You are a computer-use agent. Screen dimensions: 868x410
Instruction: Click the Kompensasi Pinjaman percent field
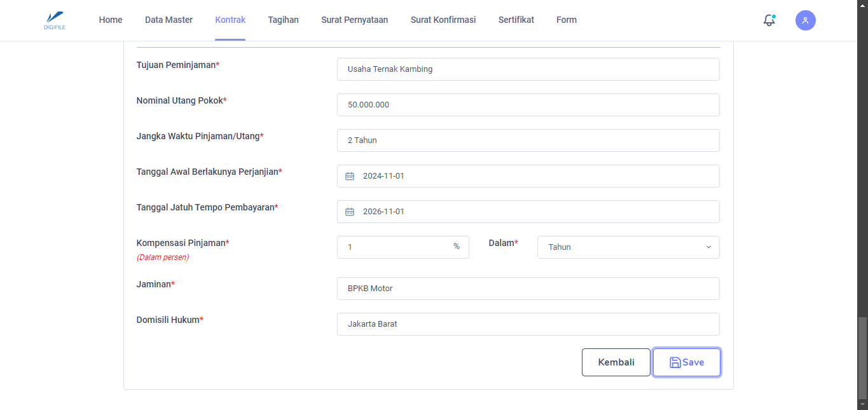tap(394, 247)
